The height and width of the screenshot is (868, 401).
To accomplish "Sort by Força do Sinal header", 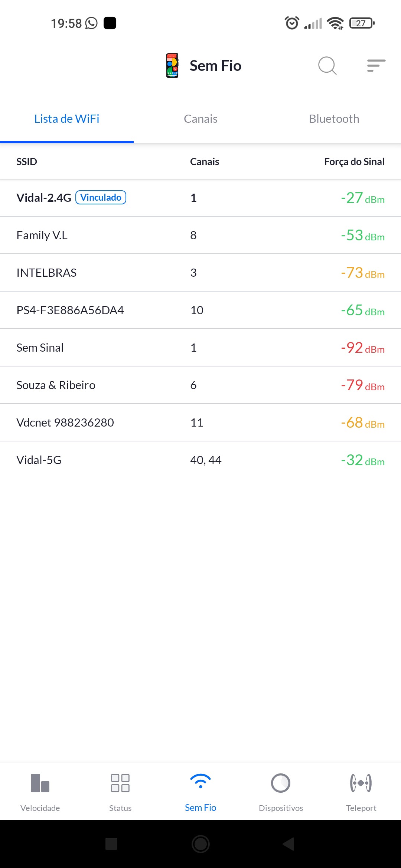I will click(354, 162).
